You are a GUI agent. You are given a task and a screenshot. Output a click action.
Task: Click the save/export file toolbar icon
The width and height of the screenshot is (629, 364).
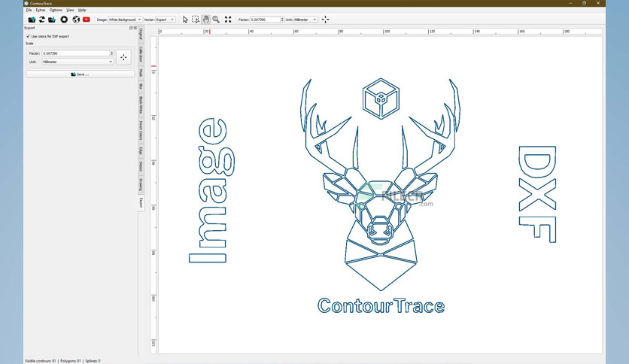[x=52, y=20]
